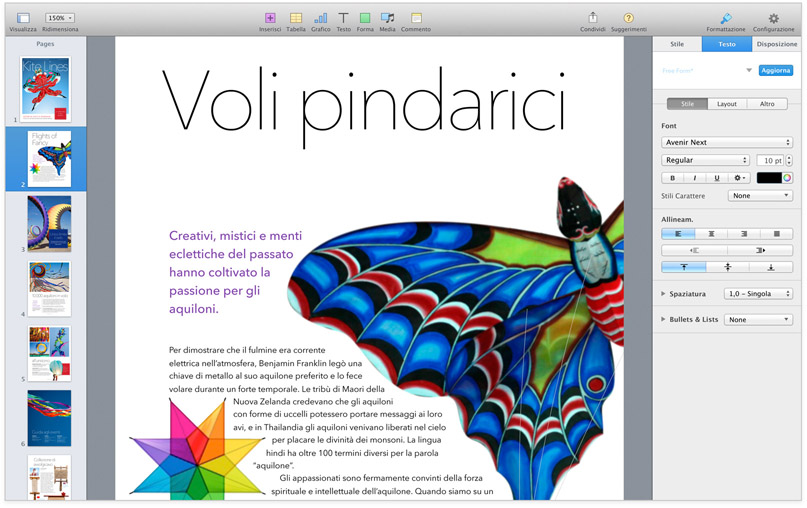
Task: Open the Regular typeface dropdown
Action: point(705,161)
